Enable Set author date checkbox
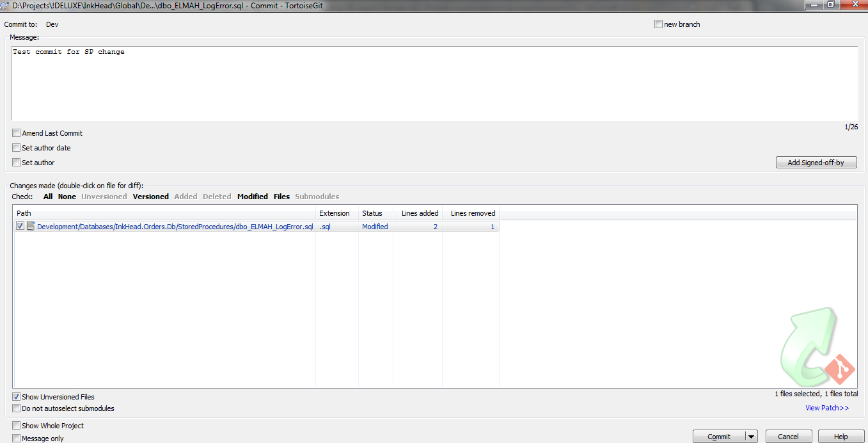Image resolution: width=868 pixels, height=443 pixels. pos(17,148)
